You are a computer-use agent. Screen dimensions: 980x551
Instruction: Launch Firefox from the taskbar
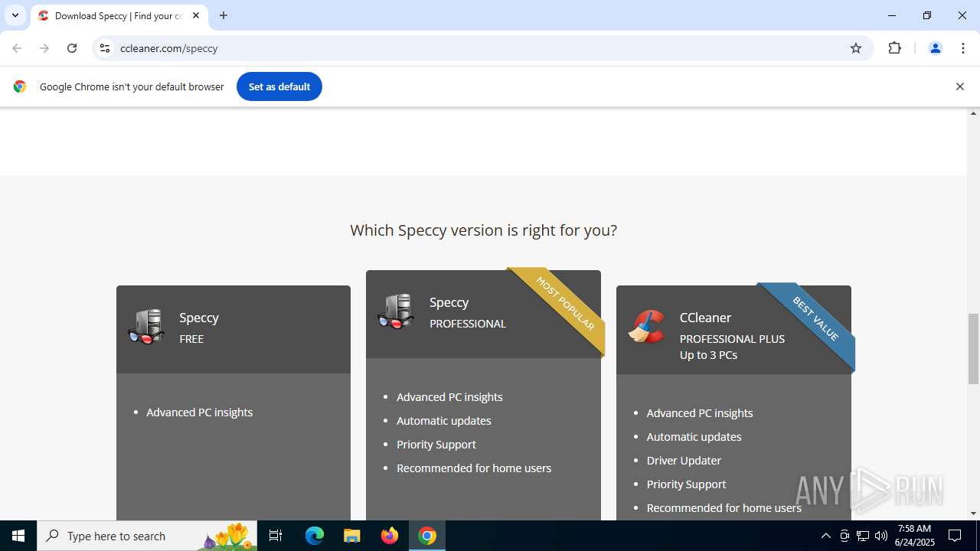tap(390, 536)
